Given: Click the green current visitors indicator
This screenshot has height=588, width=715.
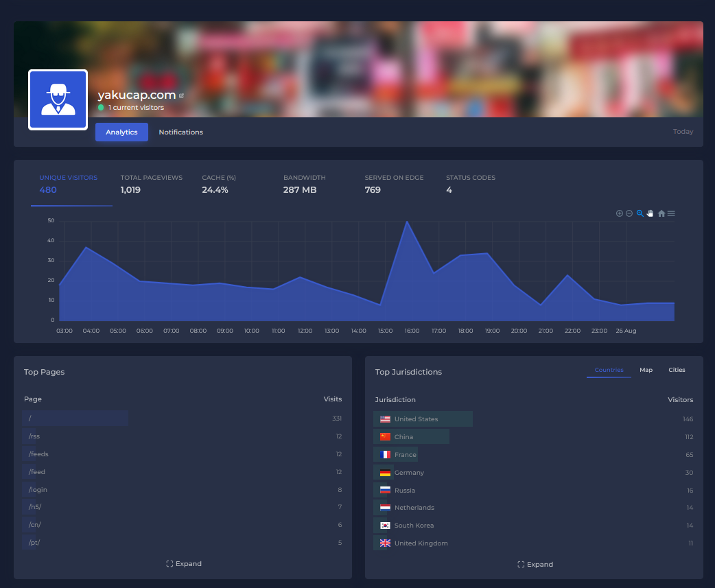Looking at the screenshot, I should click(x=101, y=108).
